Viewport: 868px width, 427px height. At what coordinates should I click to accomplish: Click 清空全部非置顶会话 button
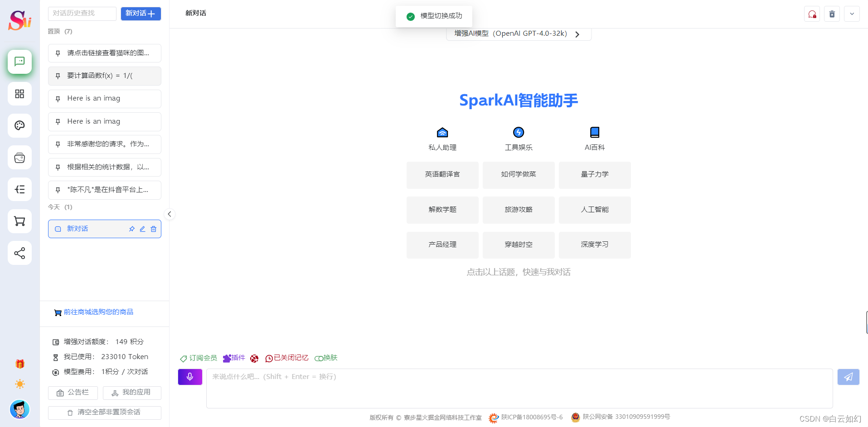(105, 413)
